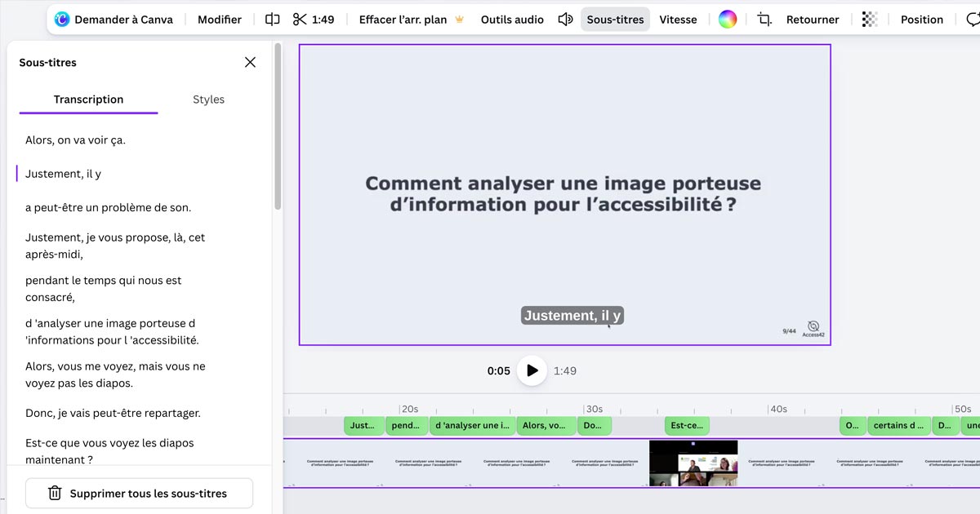Viewport: 980px width, 514px height.
Task: Select line 'Alors, vous me voyez, mais'
Action: (115, 374)
